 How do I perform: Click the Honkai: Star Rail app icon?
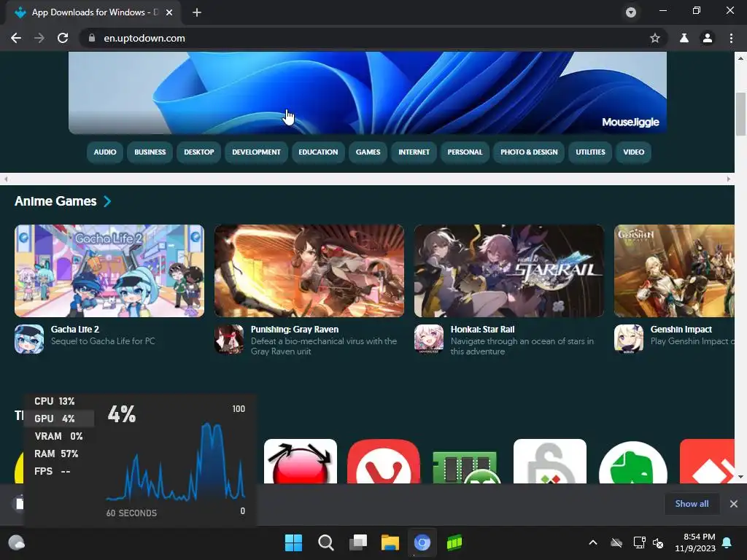click(x=429, y=339)
